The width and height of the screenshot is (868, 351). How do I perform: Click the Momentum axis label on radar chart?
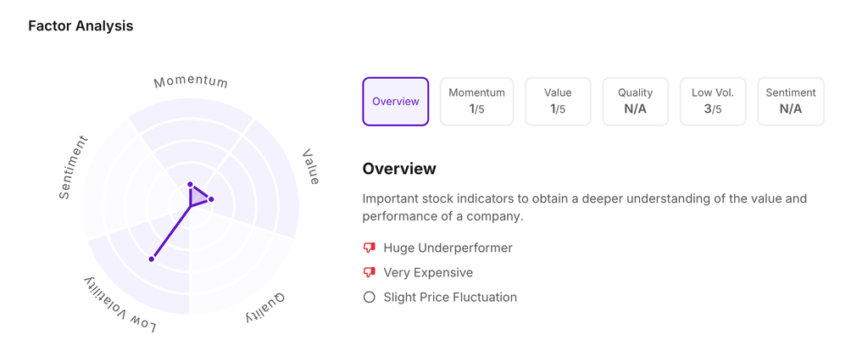click(x=191, y=82)
